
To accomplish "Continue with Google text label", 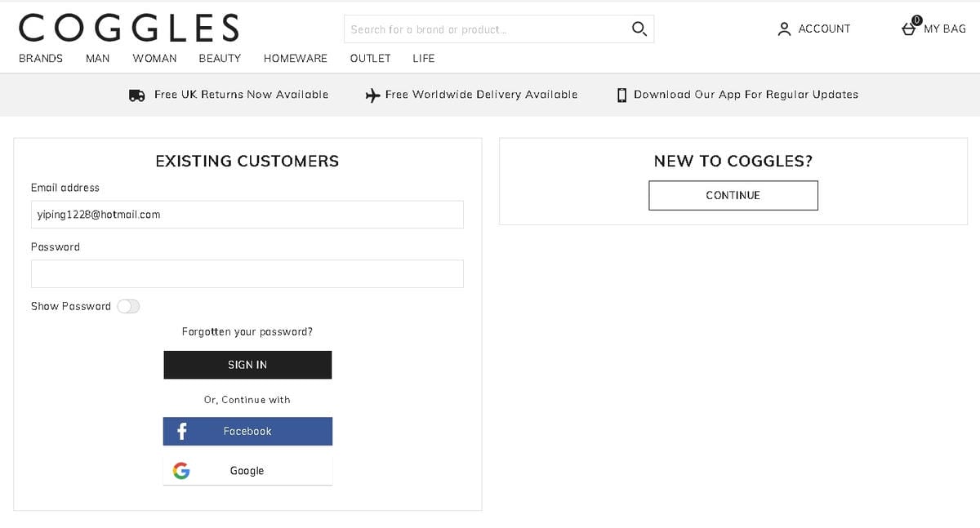I will point(247,471).
